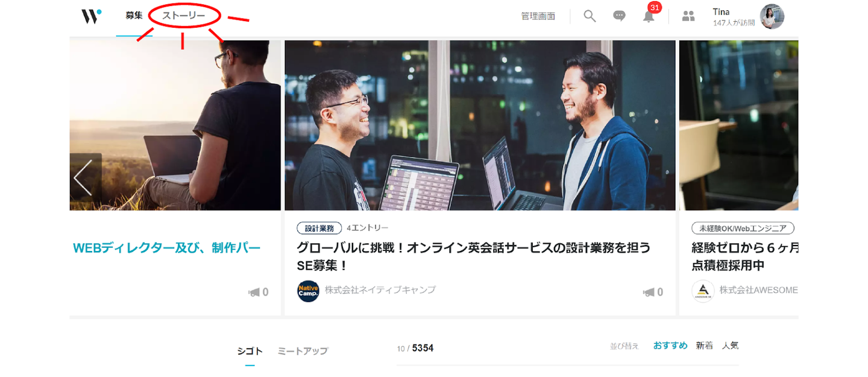The width and height of the screenshot is (868, 377).
Task: Switch to the ストーリー tab
Action: (x=184, y=16)
